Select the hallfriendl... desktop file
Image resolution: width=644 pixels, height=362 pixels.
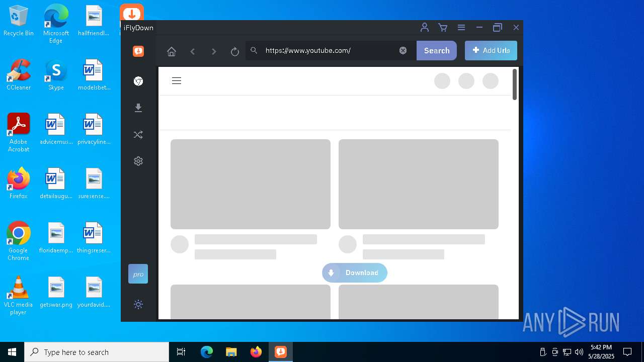click(x=94, y=21)
